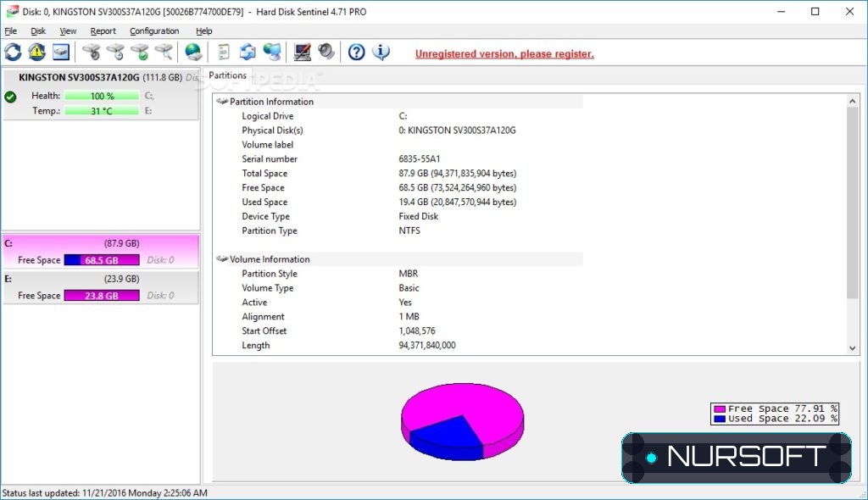Viewport: 868px width, 500px height.
Task: Click the Volume label row
Action: click(x=398, y=145)
